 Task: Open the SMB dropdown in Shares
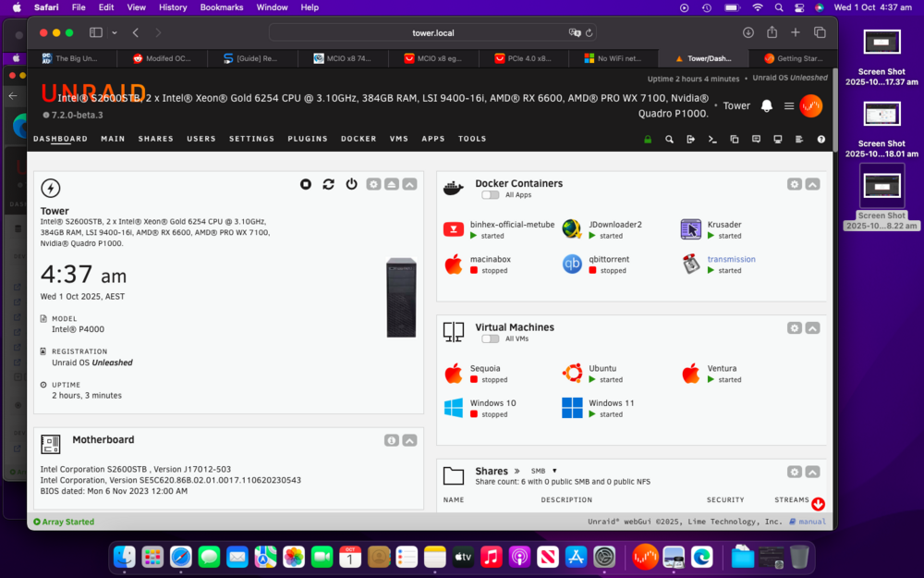(x=544, y=471)
